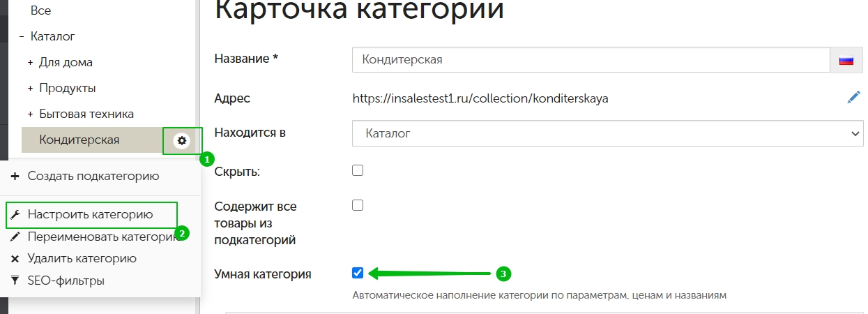Click the Russian flag language icon
This screenshot has height=314, width=868.
(846, 60)
